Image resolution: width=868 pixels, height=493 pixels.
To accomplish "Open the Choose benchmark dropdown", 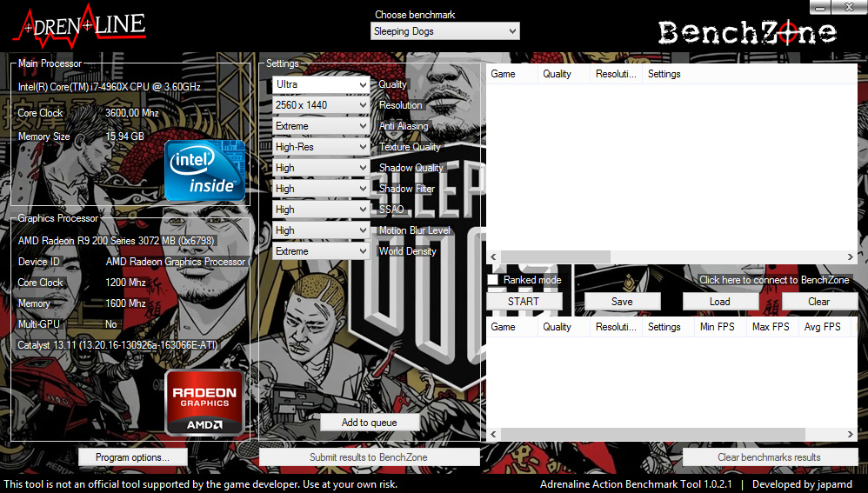I will point(444,31).
